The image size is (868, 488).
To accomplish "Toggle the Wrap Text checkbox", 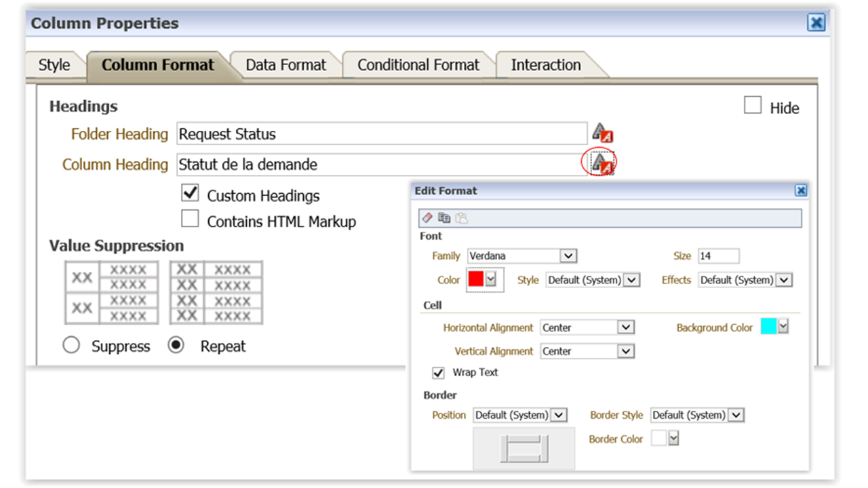I will pyautogui.click(x=438, y=373).
